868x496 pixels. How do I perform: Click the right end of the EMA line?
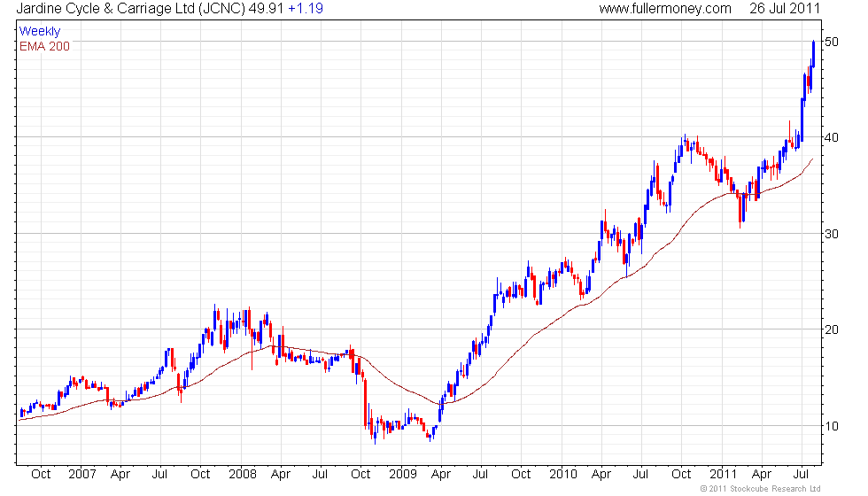tap(812, 159)
